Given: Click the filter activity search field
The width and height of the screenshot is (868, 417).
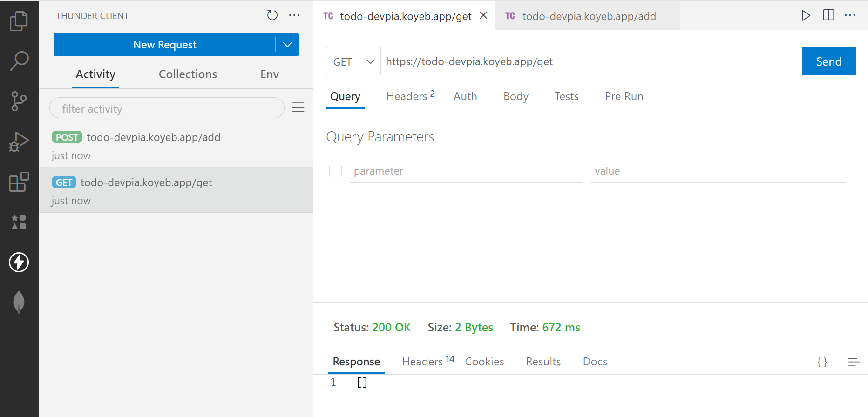Looking at the screenshot, I should click(x=167, y=108).
